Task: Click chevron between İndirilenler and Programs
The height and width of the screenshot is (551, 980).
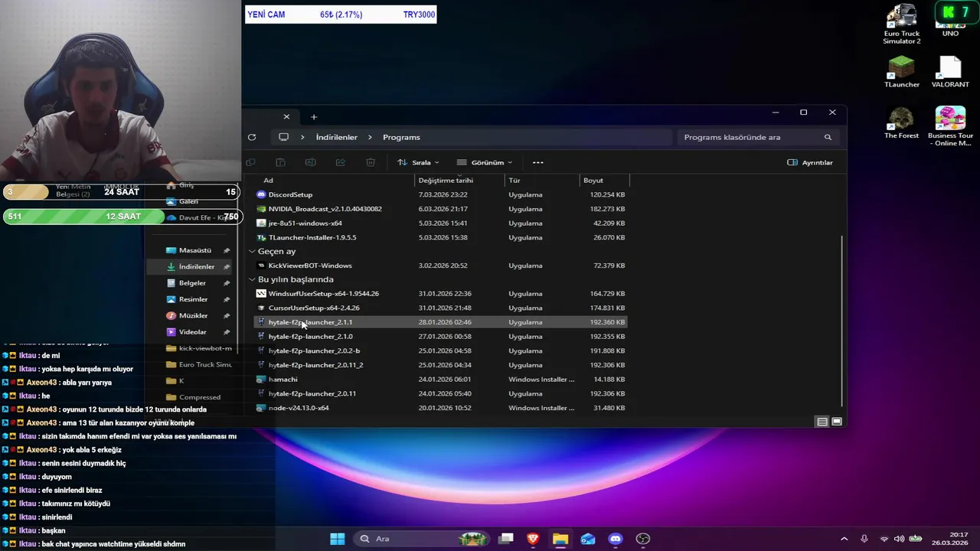Action: (x=370, y=137)
